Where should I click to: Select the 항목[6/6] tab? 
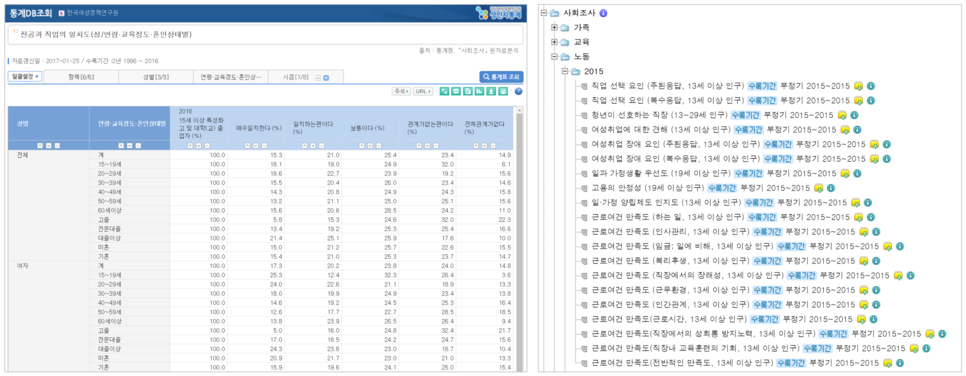81,77
